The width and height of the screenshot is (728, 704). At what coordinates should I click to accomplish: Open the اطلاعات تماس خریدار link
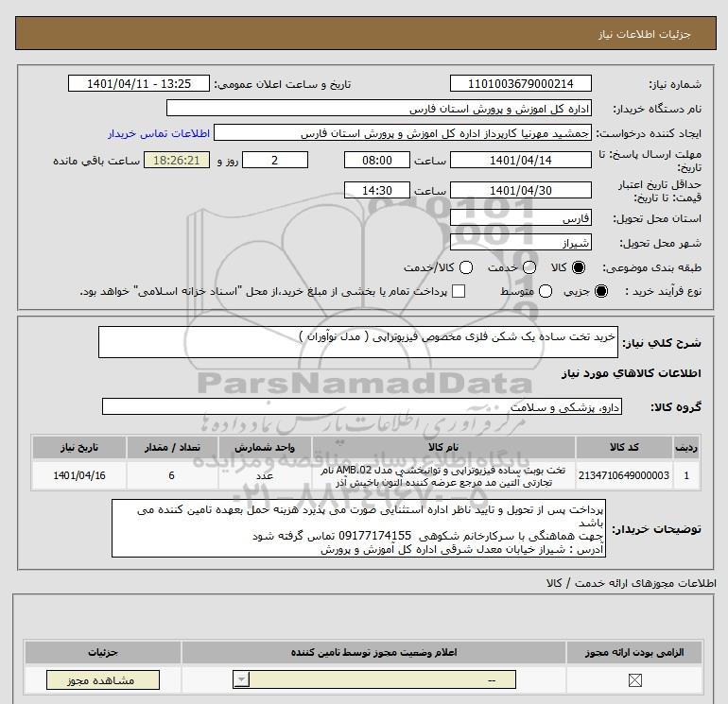(x=159, y=133)
